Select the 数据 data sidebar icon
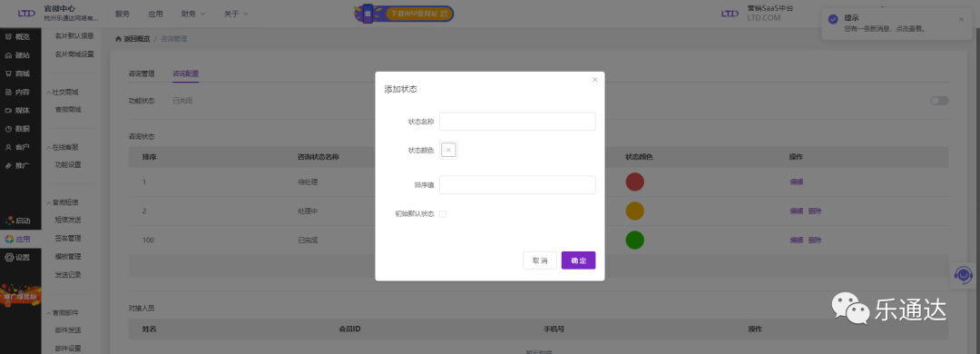Image resolution: width=980 pixels, height=354 pixels. 9,129
